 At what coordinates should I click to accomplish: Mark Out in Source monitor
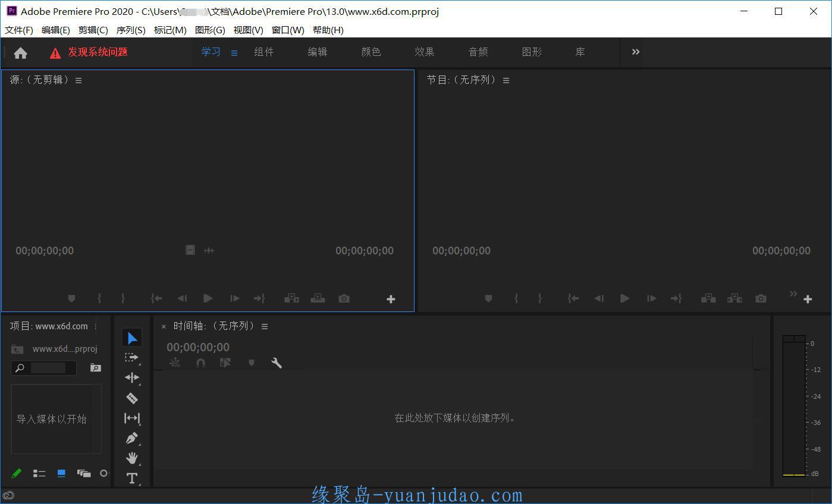(x=123, y=298)
